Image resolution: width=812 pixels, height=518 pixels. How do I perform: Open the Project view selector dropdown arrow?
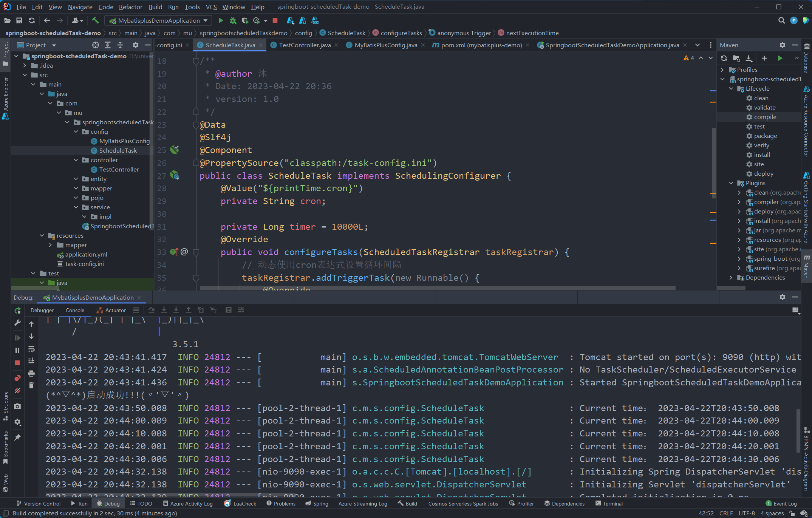[x=54, y=45]
